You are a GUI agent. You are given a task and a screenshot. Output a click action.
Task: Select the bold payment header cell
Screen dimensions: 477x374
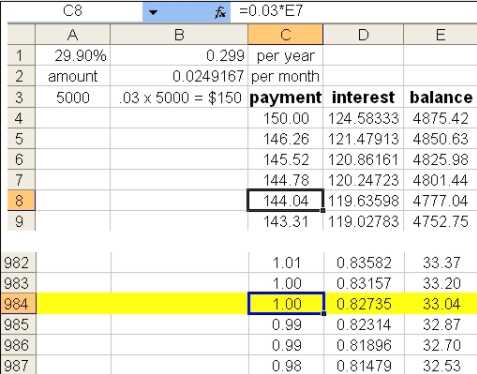coord(285,97)
